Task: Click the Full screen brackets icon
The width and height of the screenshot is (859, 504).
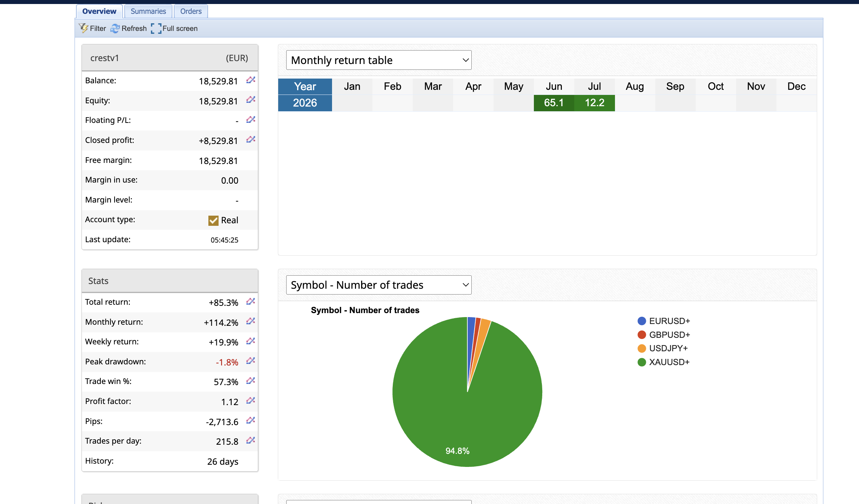Action: pyautogui.click(x=156, y=28)
